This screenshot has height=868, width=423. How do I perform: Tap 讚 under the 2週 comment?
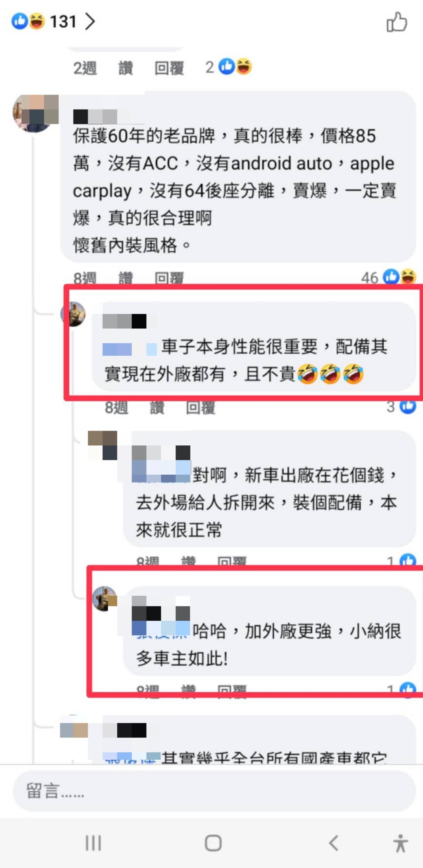click(x=126, y=68)
